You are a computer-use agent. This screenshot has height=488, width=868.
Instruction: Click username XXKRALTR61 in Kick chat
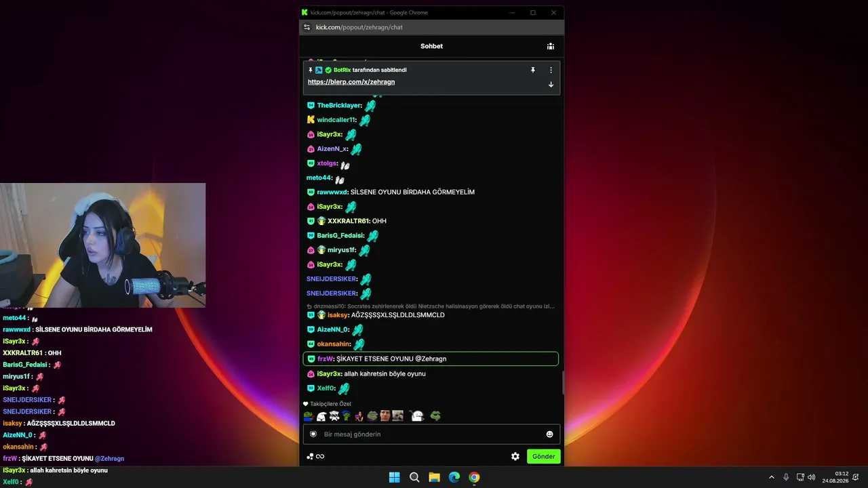349,221
